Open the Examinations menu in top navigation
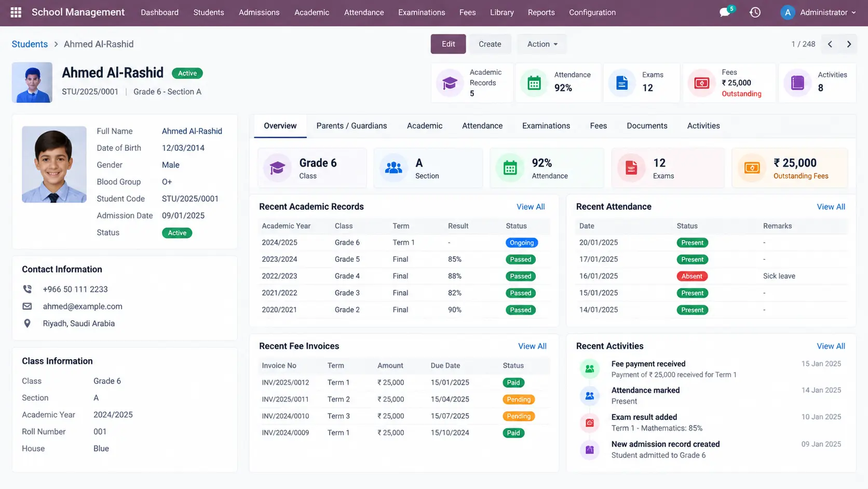The width and height of the screenshot is (868, 489). point(422,12)
